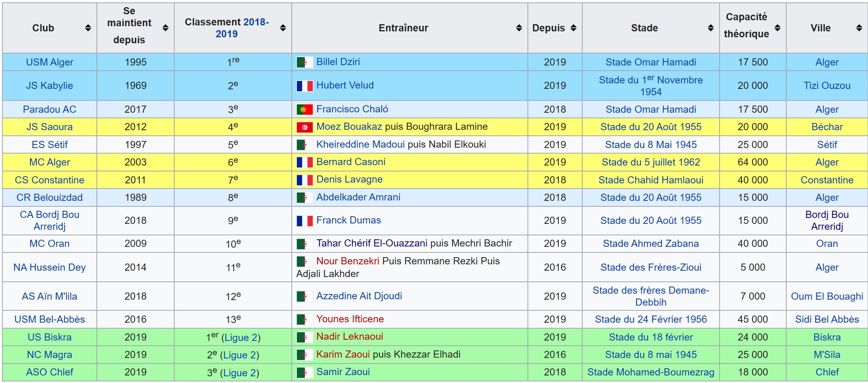Open AS Aïn M'lila club link

(50, 296)
